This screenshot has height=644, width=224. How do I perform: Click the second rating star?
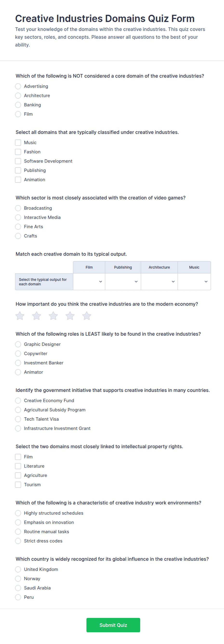37,316
